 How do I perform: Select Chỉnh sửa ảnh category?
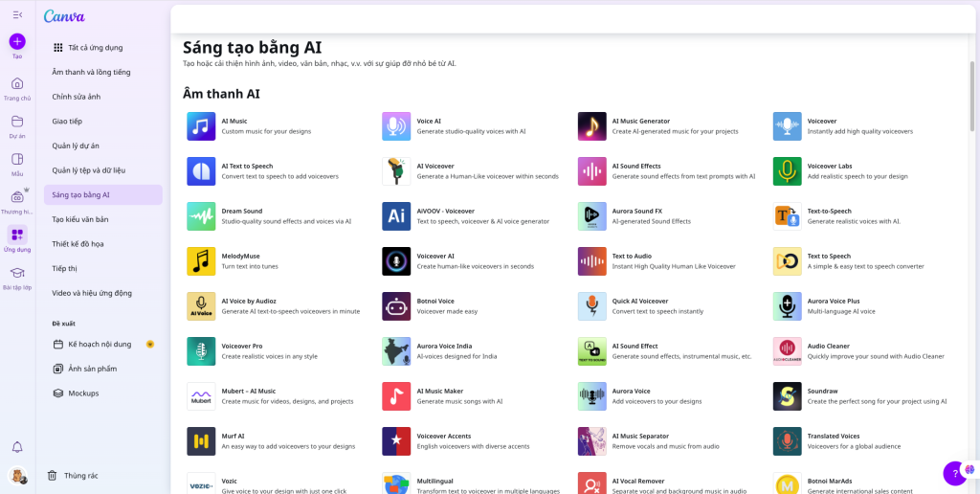pyautogui.click(x=77, y=97)
